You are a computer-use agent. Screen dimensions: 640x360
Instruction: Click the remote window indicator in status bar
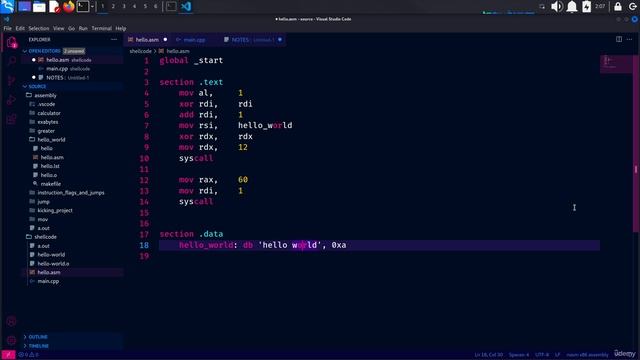point(8,355)
